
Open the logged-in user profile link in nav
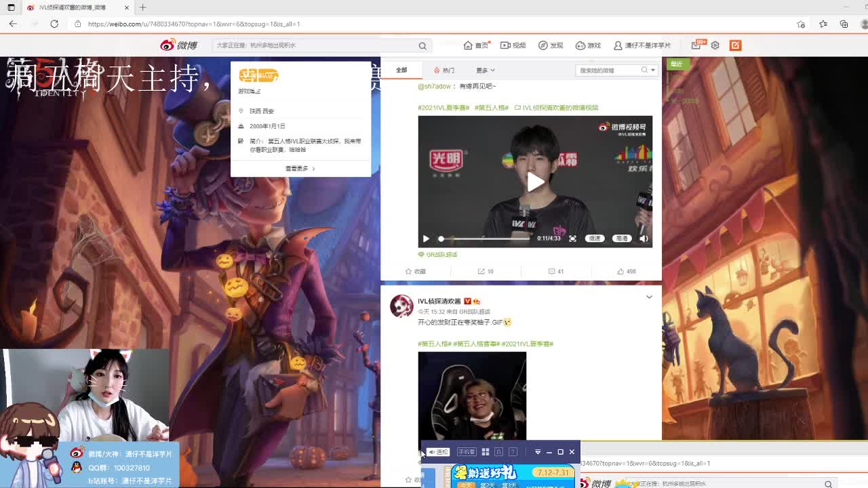[x=642, y=45]
